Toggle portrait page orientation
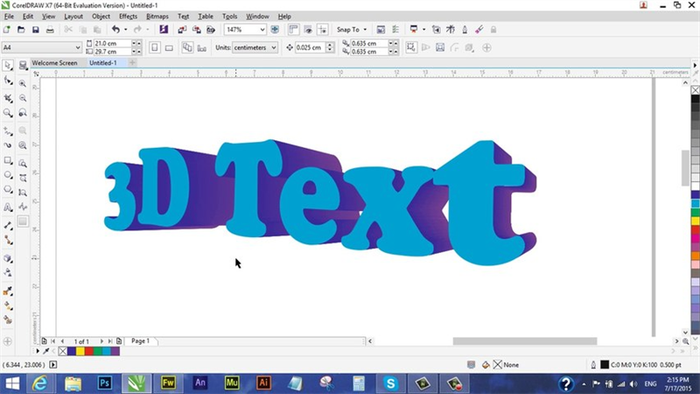This screenshot has height=394, width=700. [154, 47]
